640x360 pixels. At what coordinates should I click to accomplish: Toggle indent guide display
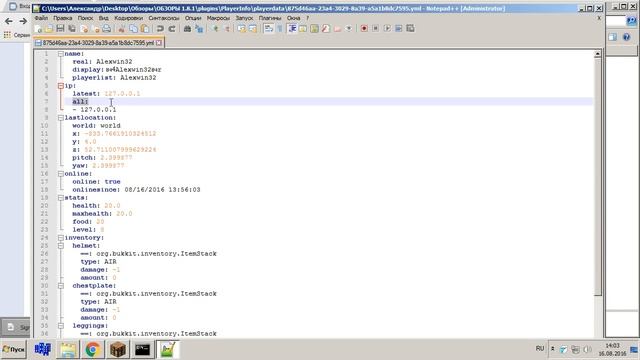[x=292, y=29]
